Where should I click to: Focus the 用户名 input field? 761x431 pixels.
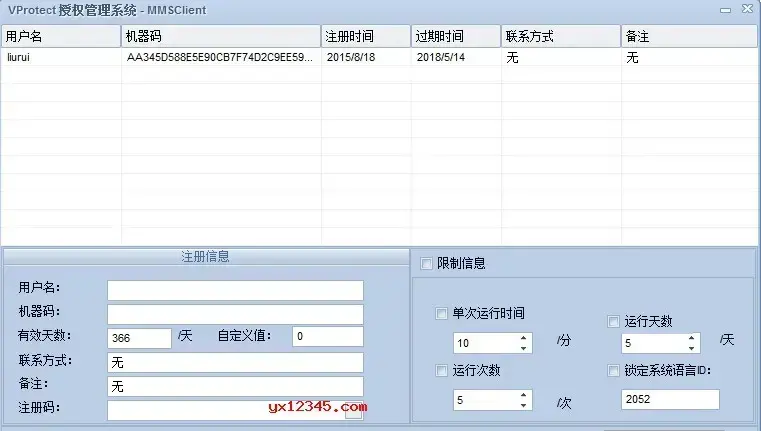point(235,290)
